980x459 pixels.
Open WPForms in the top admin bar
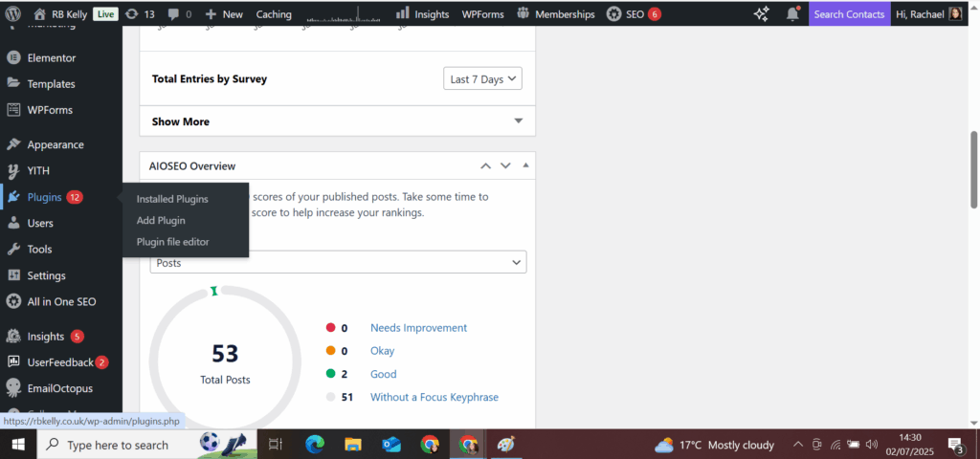coord(482,13)
